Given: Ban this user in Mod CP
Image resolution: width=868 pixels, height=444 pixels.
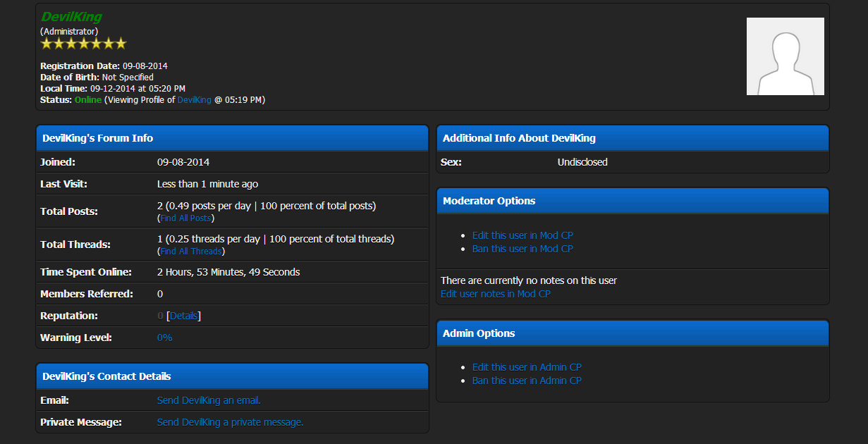Looking at the screenshot, I should (x=522, y=249).
